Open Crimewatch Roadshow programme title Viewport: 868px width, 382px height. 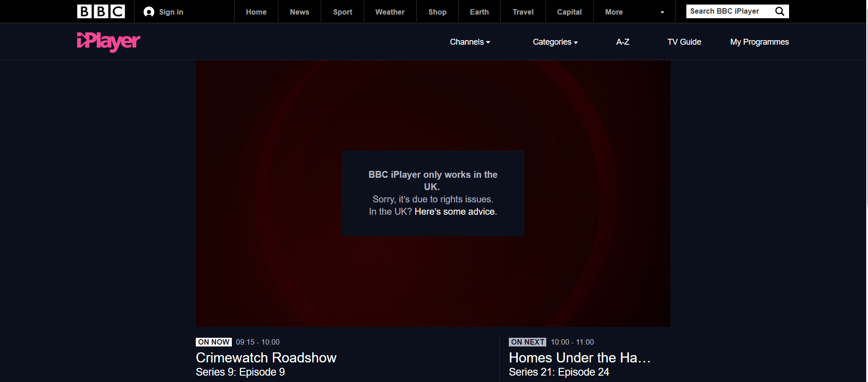pyautogui.click(x=266, y=358)
